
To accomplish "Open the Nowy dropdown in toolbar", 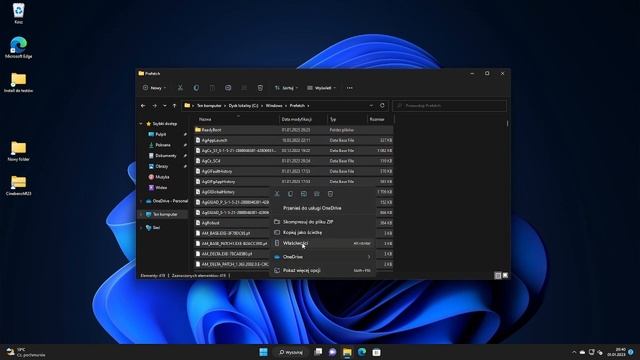I will coord(154,88).
